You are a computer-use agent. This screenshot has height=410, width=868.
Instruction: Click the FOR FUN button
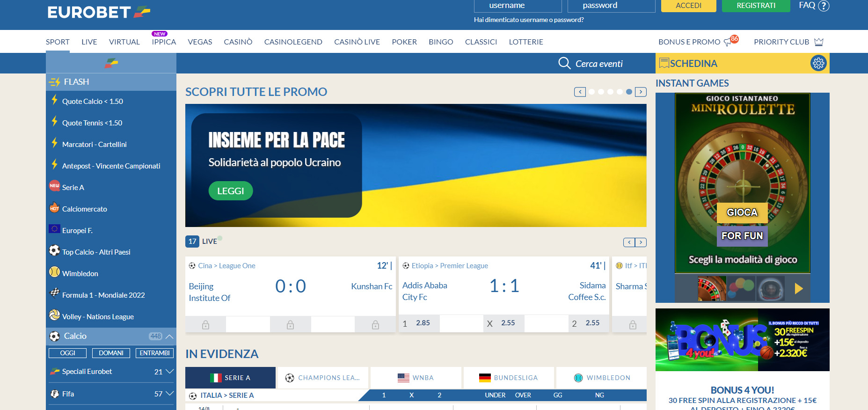click(742, 236)
